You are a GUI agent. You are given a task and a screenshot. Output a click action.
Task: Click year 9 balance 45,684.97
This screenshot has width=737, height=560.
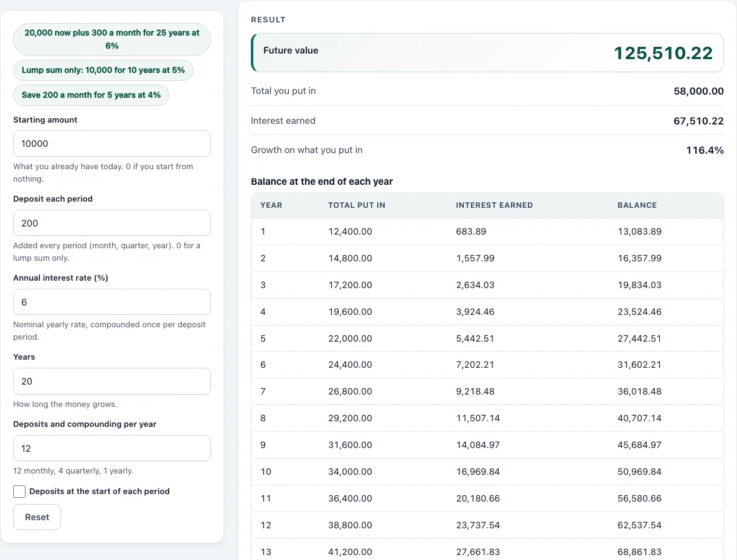point(639,446)
